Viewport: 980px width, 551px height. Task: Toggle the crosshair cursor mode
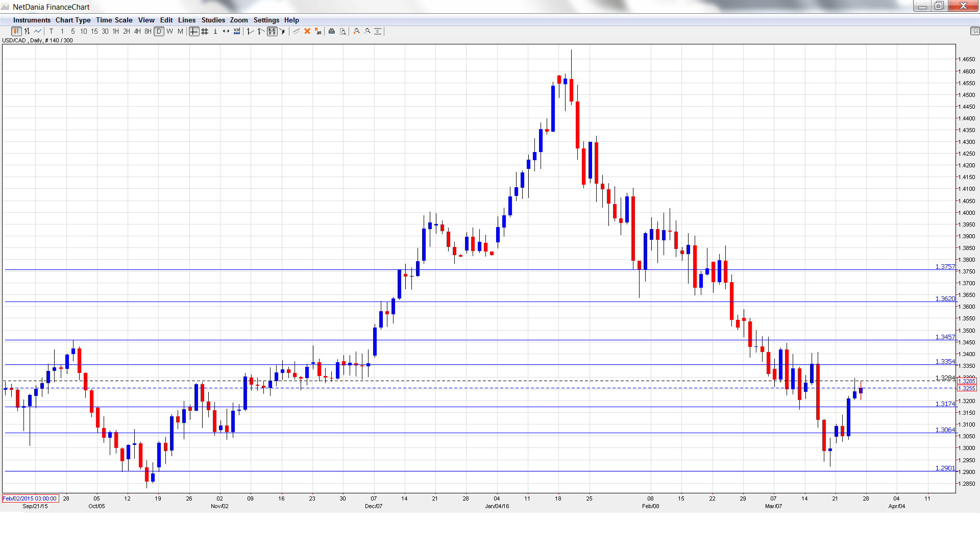click(193, 31)
